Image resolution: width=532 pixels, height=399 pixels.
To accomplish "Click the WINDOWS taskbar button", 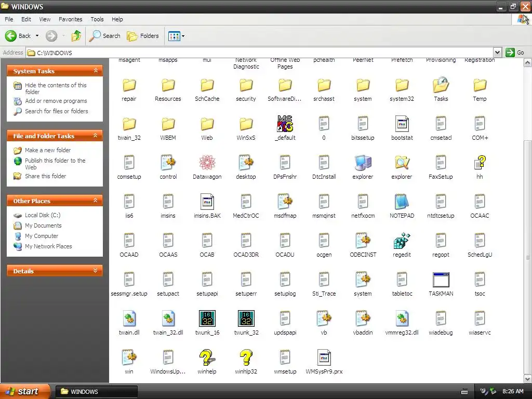I will click(97, 392).
